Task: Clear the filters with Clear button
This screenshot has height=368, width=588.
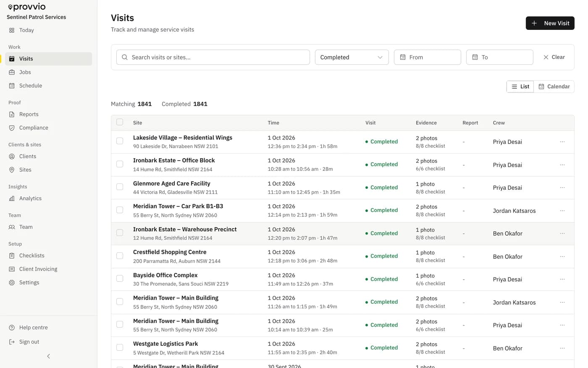Action: point(554,57)
